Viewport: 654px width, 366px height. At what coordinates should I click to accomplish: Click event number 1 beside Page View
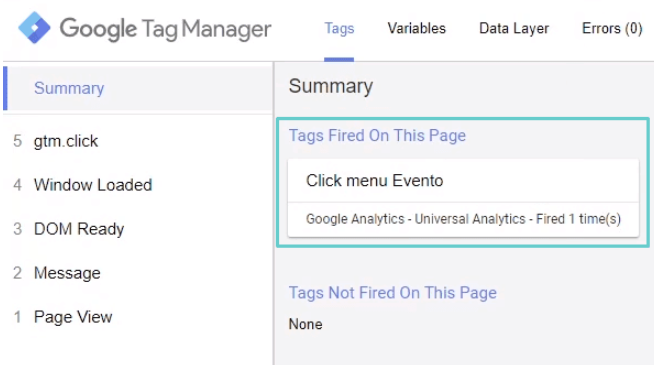tap(17, 317)
